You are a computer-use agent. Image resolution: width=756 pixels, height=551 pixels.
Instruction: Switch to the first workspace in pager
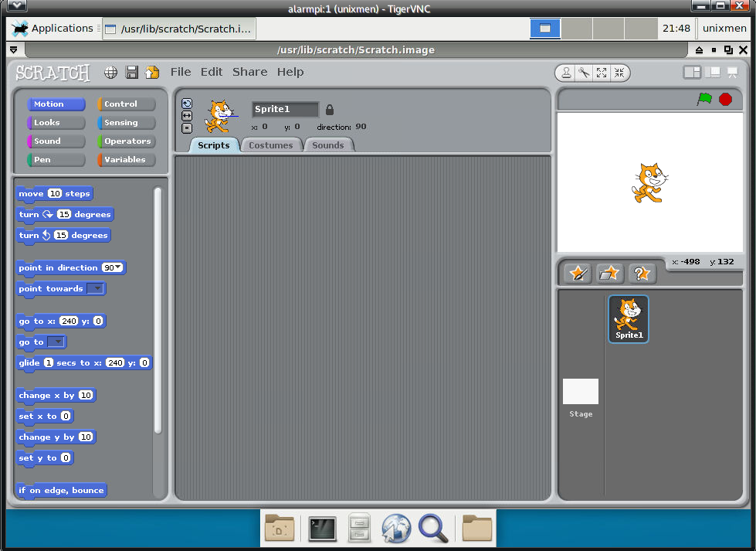tap(545, 29)
